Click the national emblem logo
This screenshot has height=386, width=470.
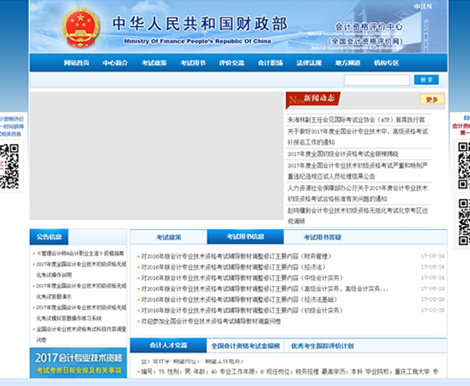[x=81, y=28]
